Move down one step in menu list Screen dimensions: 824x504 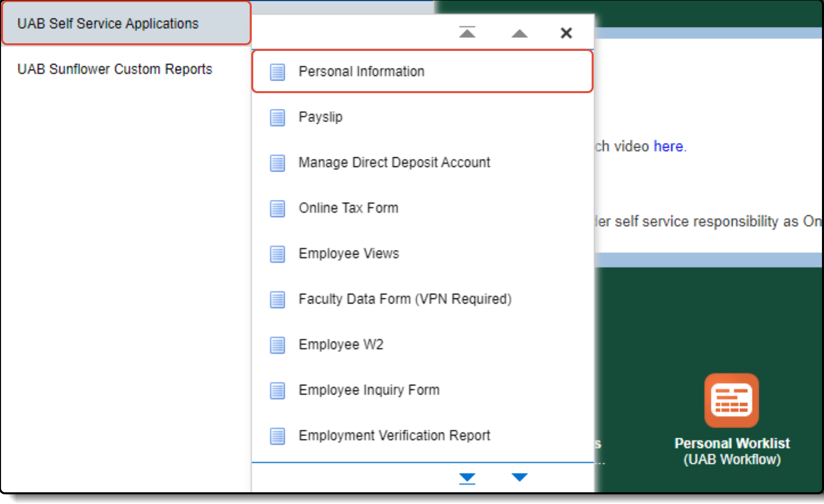pyautogui.click(x=519, y=477)
